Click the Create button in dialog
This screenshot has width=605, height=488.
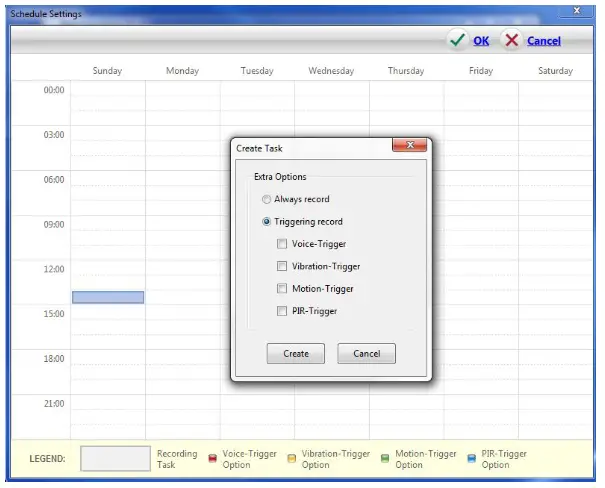click(296, 353)
